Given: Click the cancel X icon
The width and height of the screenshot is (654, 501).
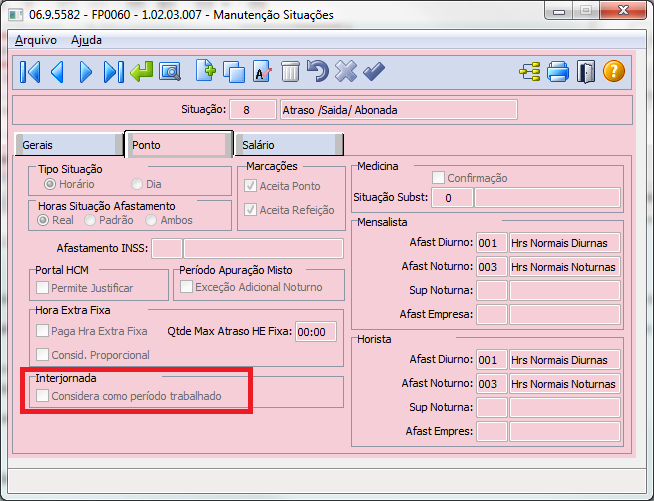Looking at the screenshot, I should (346, 71).
